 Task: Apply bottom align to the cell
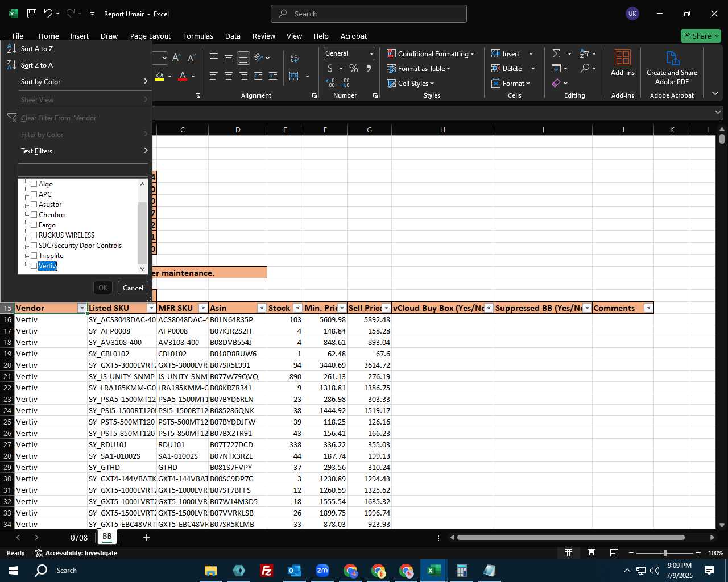(x=243, y=58)
